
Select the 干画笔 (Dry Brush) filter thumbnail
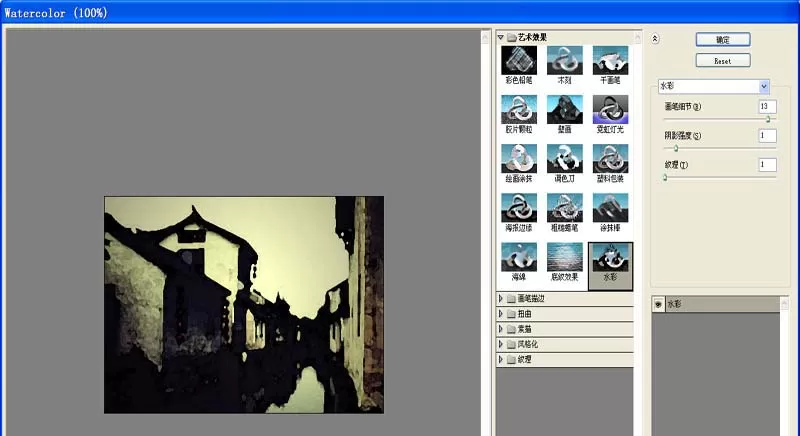click(x=610, y=60)
